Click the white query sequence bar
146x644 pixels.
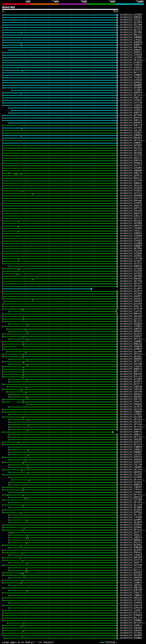(x=60, y=10)
